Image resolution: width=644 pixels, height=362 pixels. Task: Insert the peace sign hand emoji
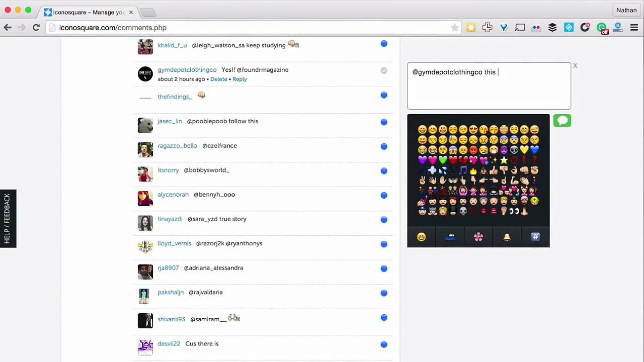[x=422, y=180]
